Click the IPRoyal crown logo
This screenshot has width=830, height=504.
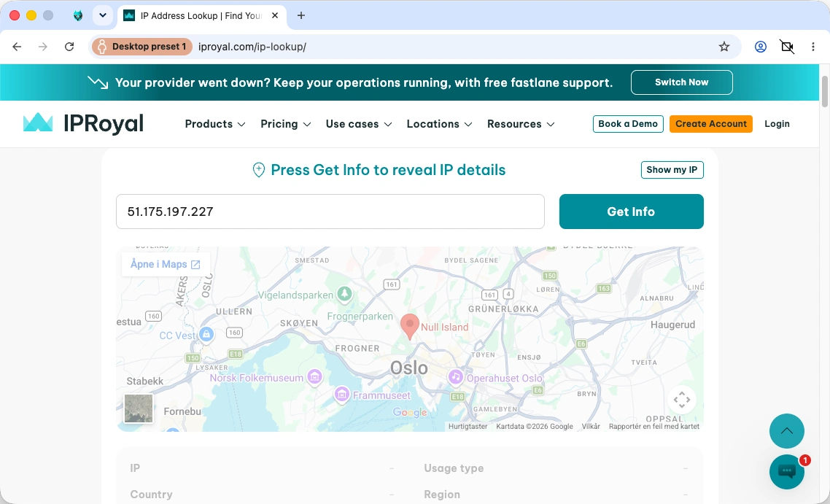click(83, 123)
